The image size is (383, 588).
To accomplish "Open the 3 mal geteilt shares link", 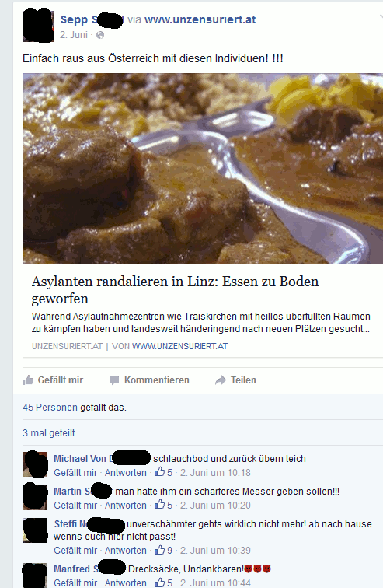I will coord(49,433).
